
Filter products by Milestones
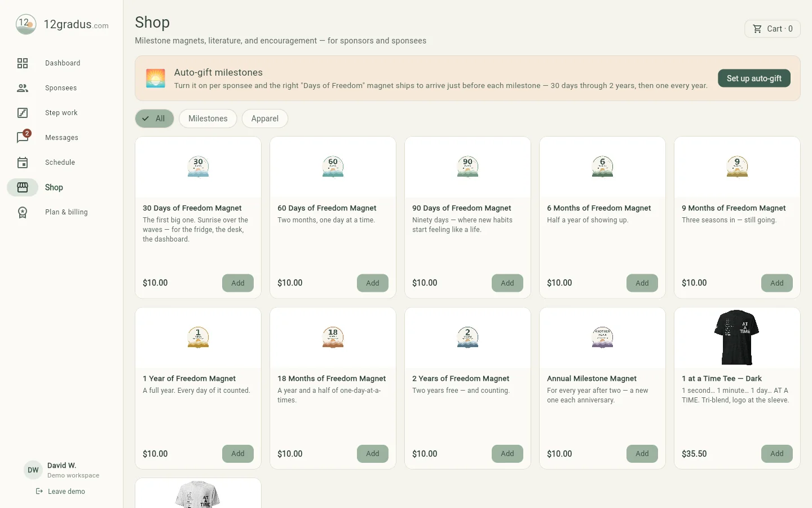208,119
